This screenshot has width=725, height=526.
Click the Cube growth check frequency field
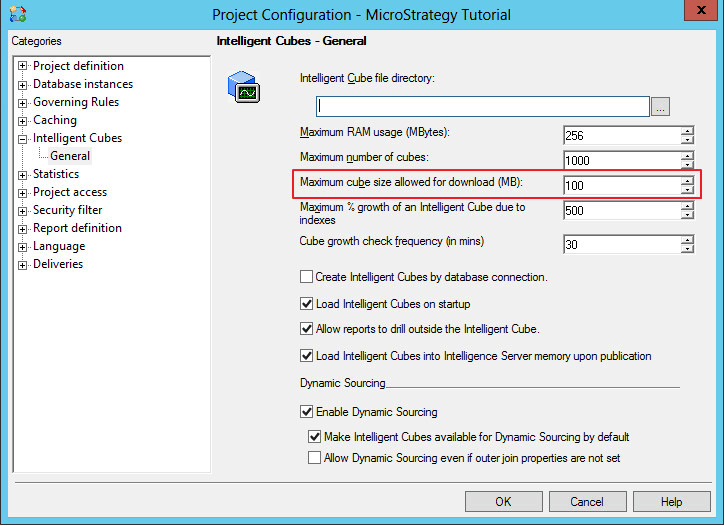622,245
